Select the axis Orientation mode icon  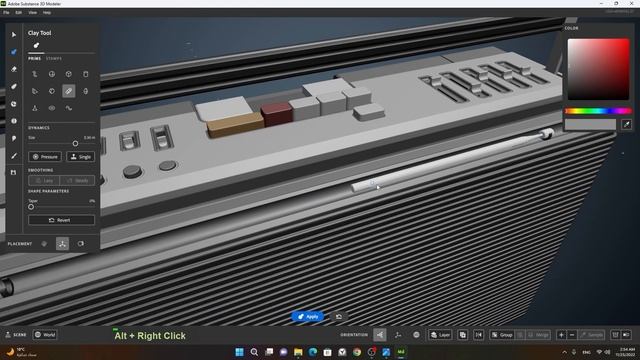[398, 335]
